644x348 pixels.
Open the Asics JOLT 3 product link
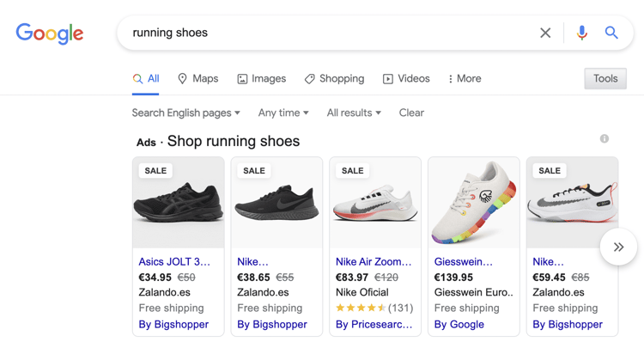[174, 262]
